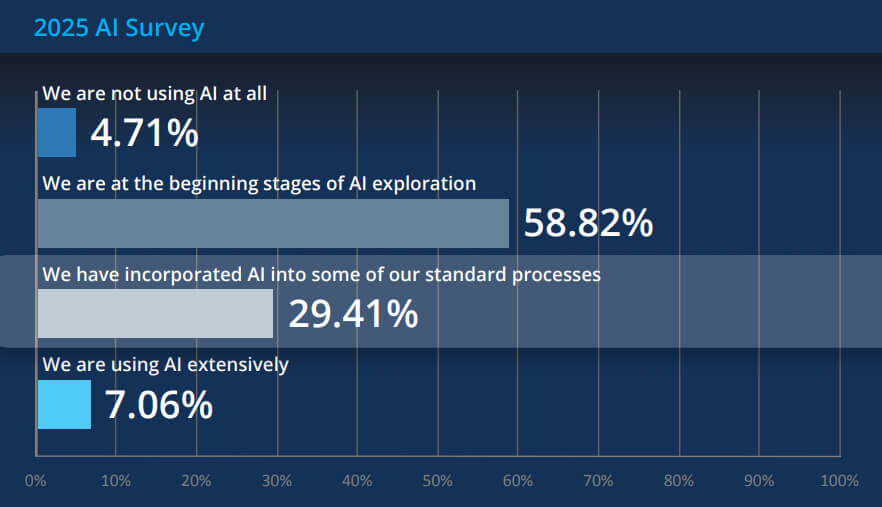Select the 29.41% incorporated AI bar

tap(155, 314)
